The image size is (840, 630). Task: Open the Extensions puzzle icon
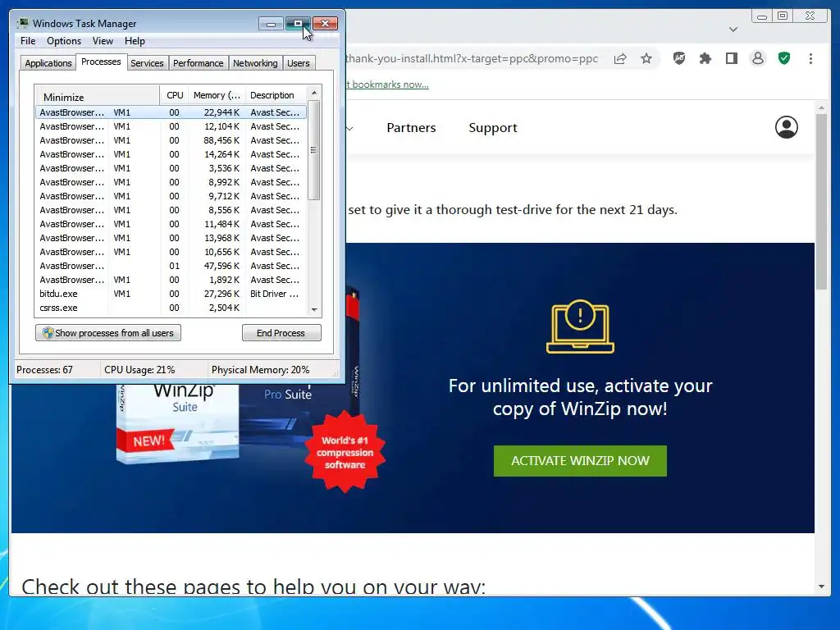(705, 58)
